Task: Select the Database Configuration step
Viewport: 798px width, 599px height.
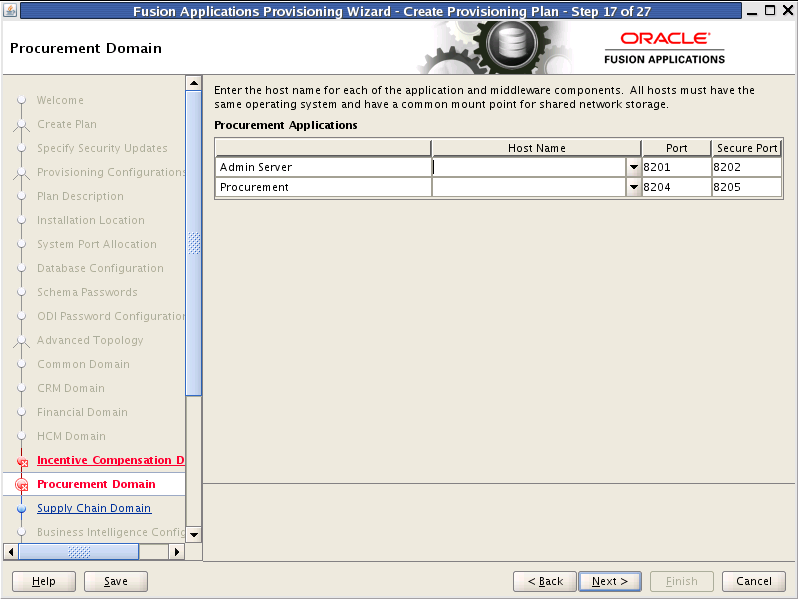Action: [100, 268]
